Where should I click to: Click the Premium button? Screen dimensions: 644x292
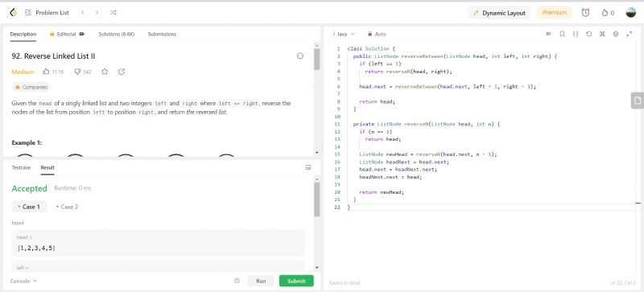point(555,13)
